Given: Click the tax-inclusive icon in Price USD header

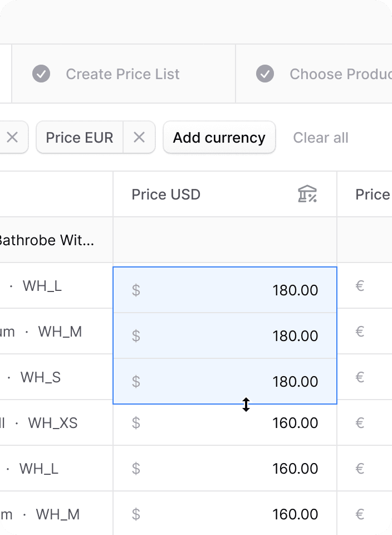Looking at the screenshot, I should tap(307, 194).
